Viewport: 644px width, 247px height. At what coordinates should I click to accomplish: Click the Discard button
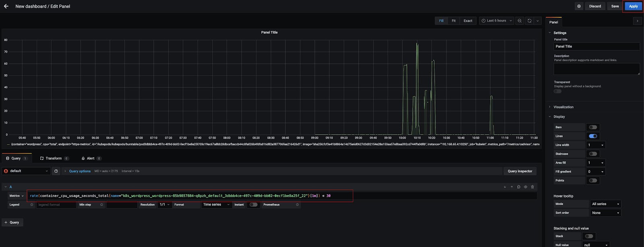(x=595, y=6)
